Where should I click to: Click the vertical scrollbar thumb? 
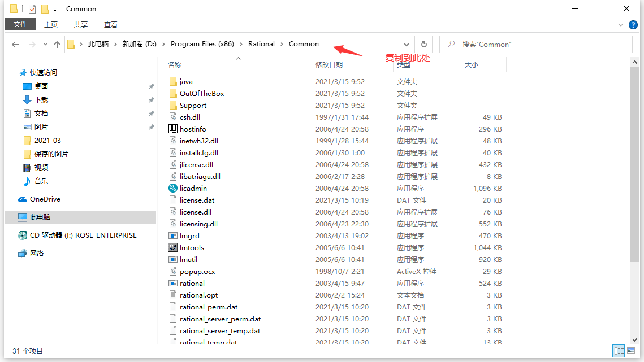click(634, 164)
